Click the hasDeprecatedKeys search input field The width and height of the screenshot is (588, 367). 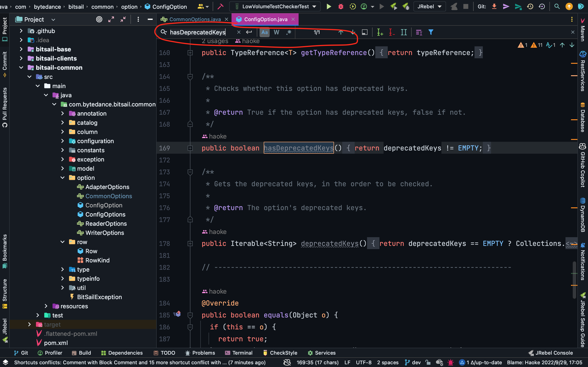(197, 32)
